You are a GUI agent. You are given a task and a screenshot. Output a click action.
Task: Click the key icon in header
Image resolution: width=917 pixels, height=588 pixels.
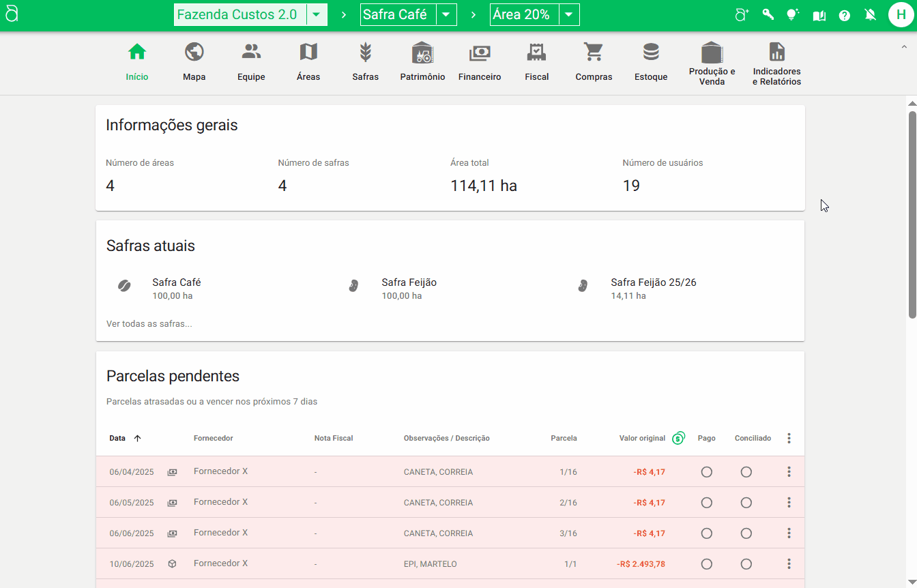[768, 14]
